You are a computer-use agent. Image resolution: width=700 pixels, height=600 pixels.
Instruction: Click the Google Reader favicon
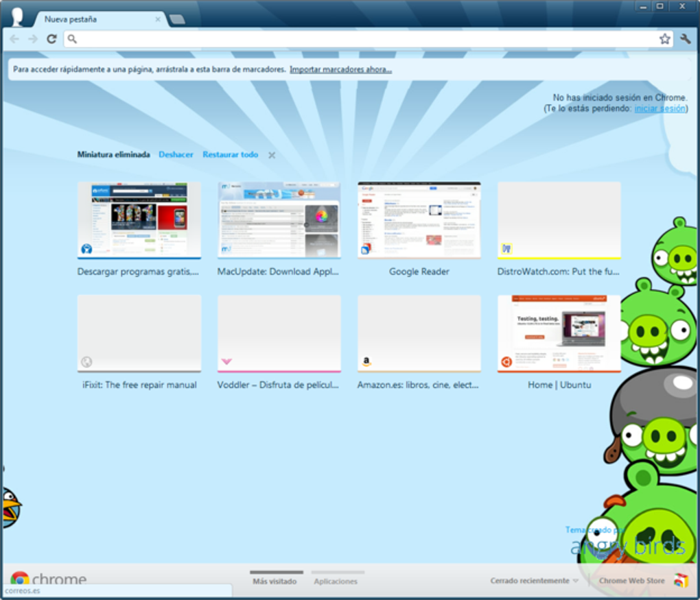[x=366, y=249]
